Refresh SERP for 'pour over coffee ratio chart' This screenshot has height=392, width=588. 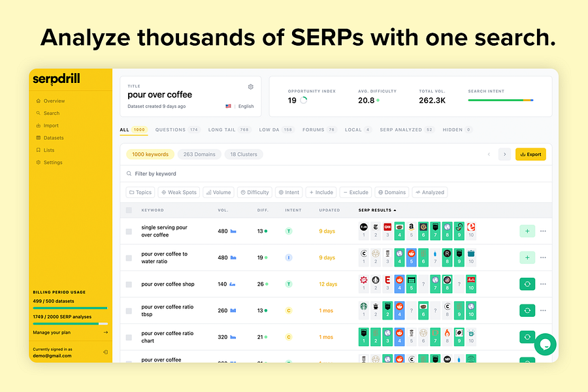click(527, 337)
